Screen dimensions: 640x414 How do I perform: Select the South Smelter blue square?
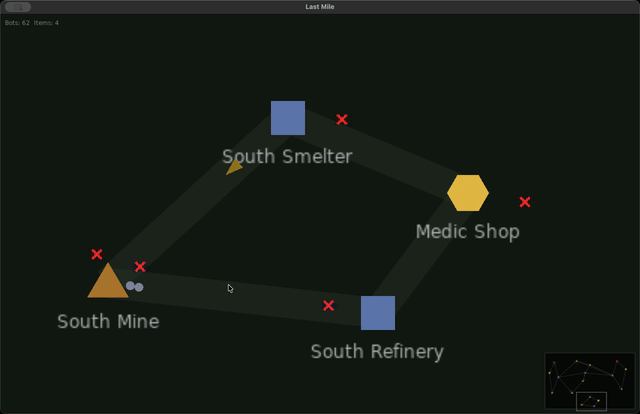(x=288, y=118)
